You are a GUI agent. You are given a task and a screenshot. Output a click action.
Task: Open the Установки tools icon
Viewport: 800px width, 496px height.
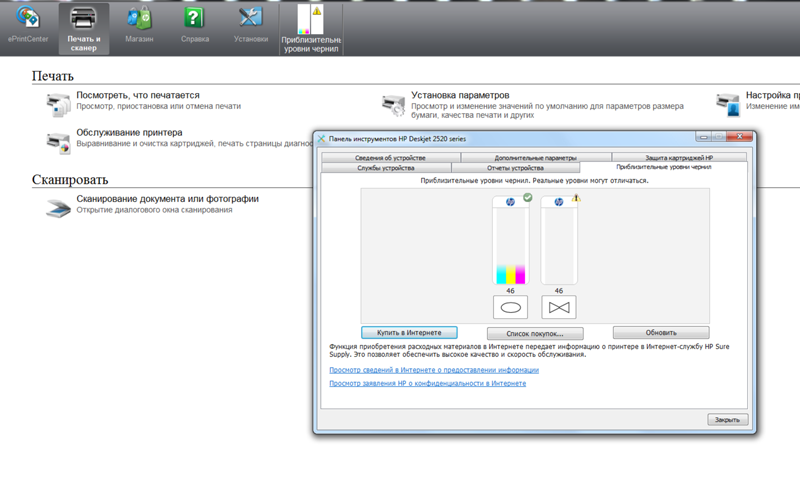(251, 26)
